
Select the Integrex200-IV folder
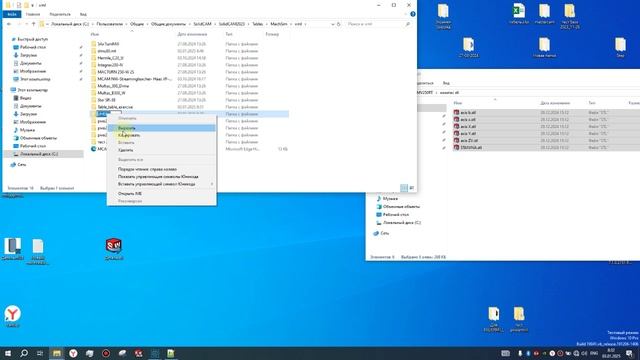(110, 65)
